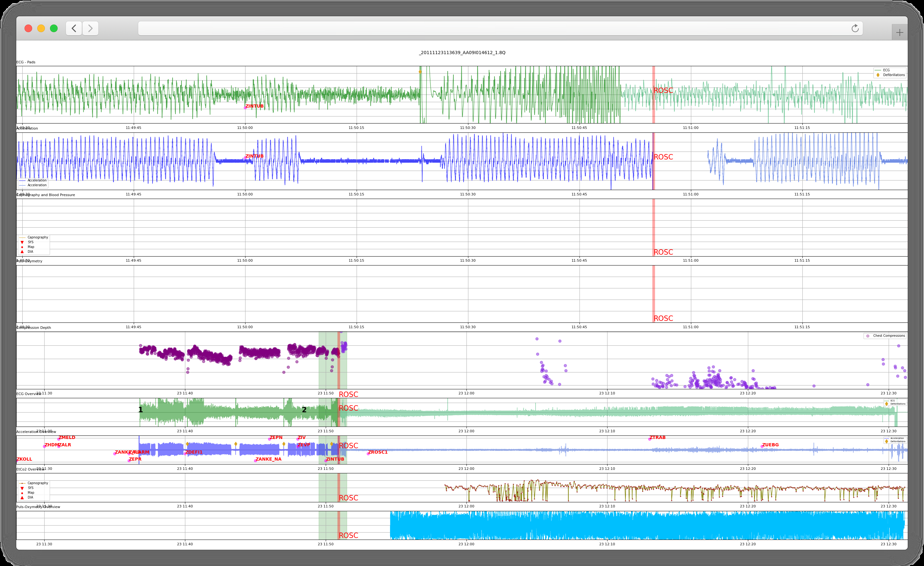Viewport: 924px width, 566px height.
Task: Click the Chest Compressions legend entry
Action: pos(888,336)
